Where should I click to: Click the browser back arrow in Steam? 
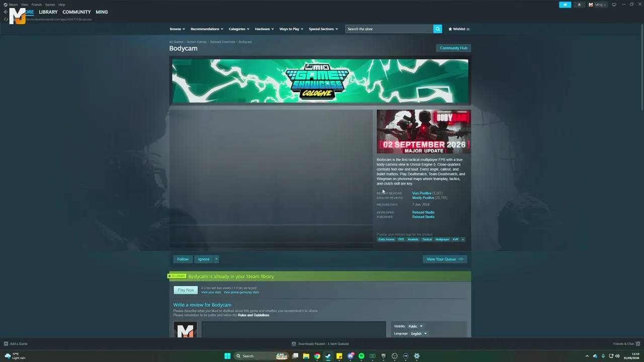(6, 12)
